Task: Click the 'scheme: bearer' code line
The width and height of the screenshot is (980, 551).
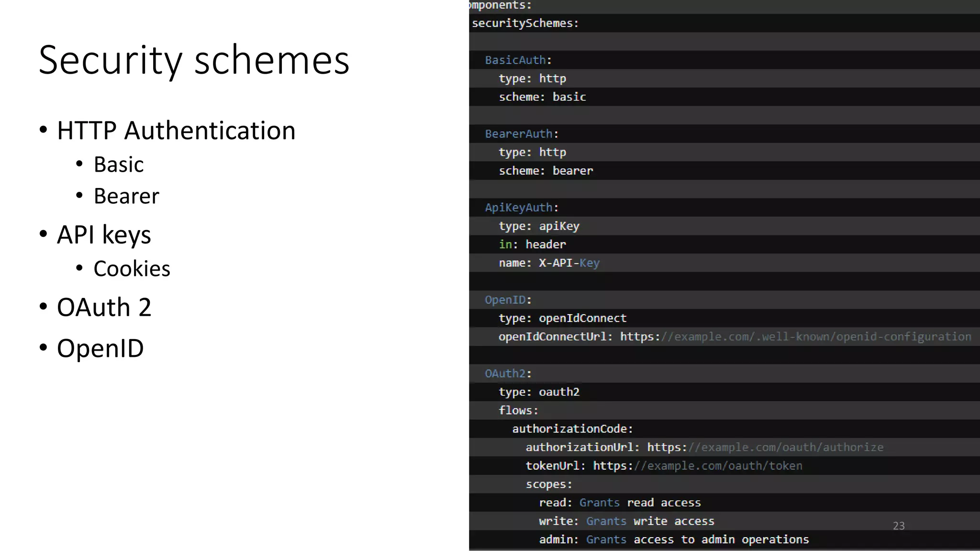Action: pos(546,171)
